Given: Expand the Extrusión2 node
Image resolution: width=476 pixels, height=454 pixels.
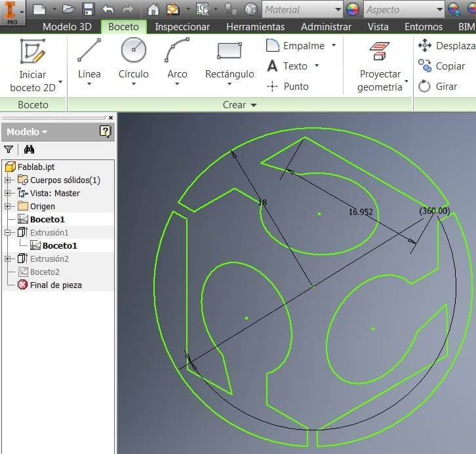Looking at the screenshot, I should click(x=8, y=258).
